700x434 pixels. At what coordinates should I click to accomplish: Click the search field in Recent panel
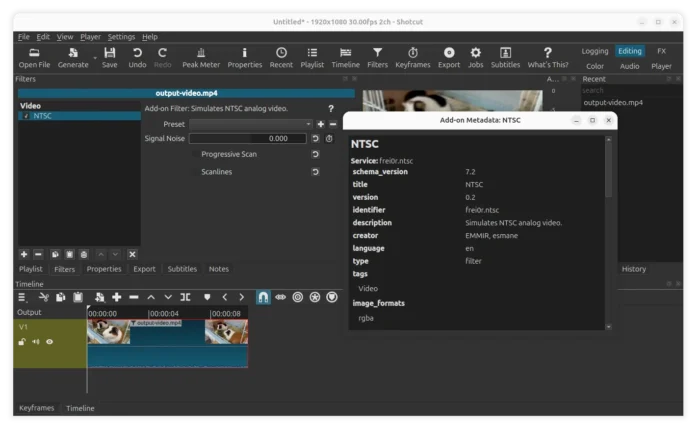tap(631, 91)
